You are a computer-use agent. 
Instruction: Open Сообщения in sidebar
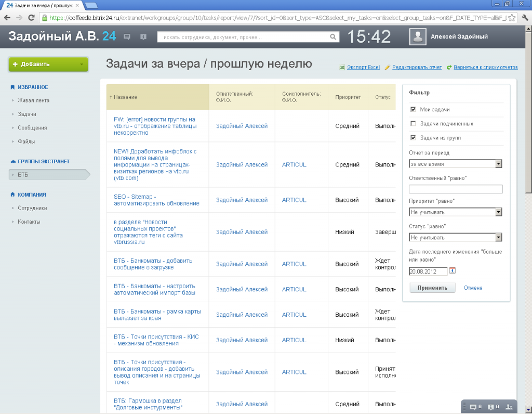click(32, 128)
